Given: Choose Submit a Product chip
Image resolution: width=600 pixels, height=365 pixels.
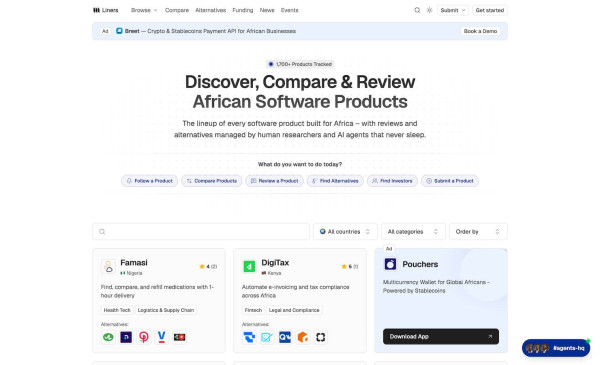Looking at the screenshot, I should (x=450, y=181).
